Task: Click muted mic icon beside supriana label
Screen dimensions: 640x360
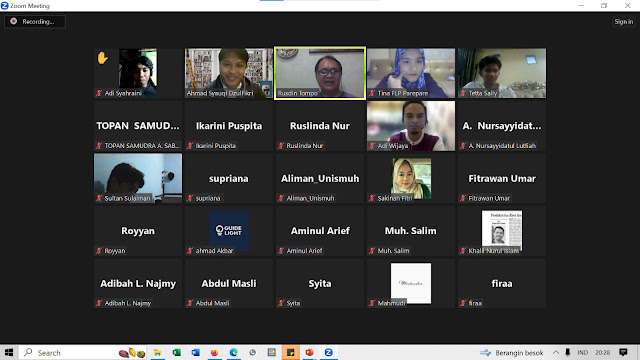Action: (190, 198)
